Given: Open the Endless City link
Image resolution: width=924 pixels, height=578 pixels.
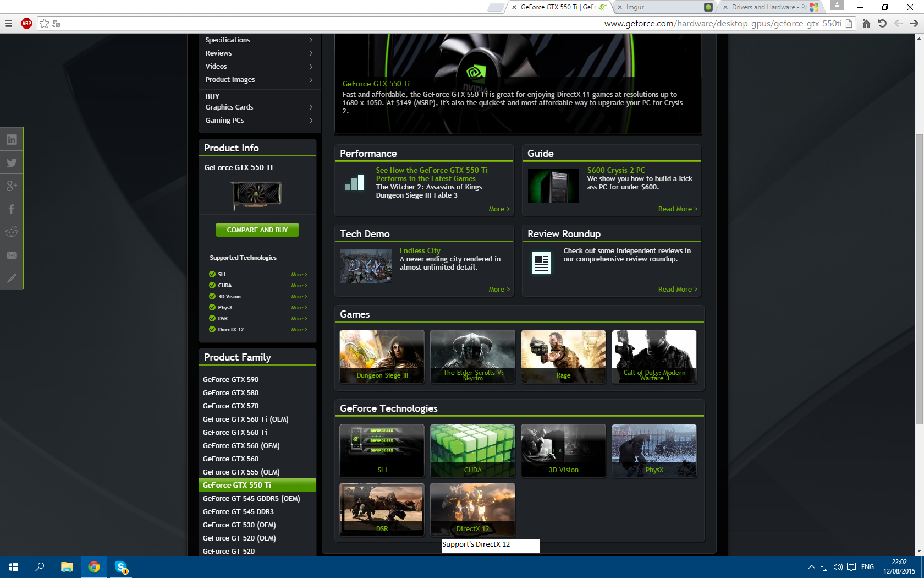Looking at the screenshot, I should pyautogui.click(x=420, y=251).
